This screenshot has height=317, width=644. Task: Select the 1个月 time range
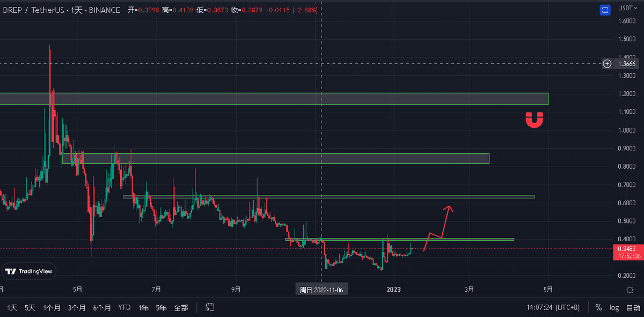pos(52,308)
